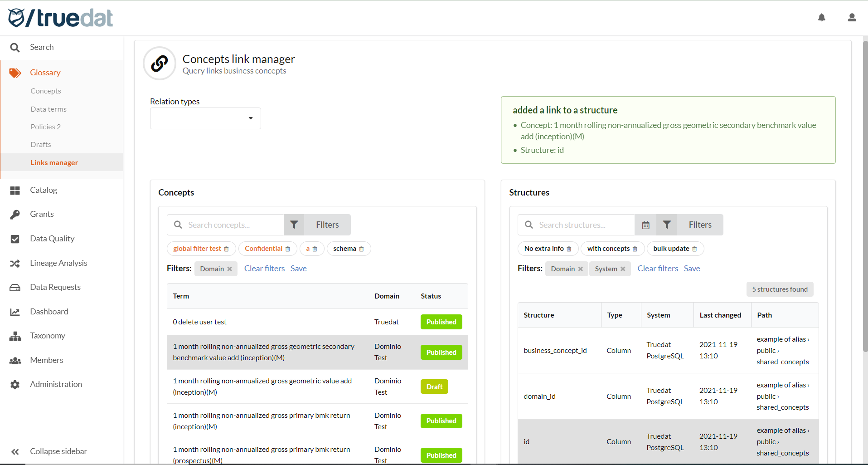868x465 pixels.
Task: Open the Filters dropdown in Structures panel
Action: (699, 225)
